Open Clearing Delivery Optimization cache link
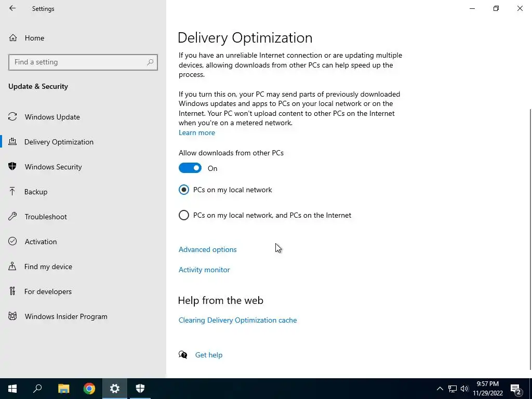The height and width of the screenshot is (399, 532). 237,320
